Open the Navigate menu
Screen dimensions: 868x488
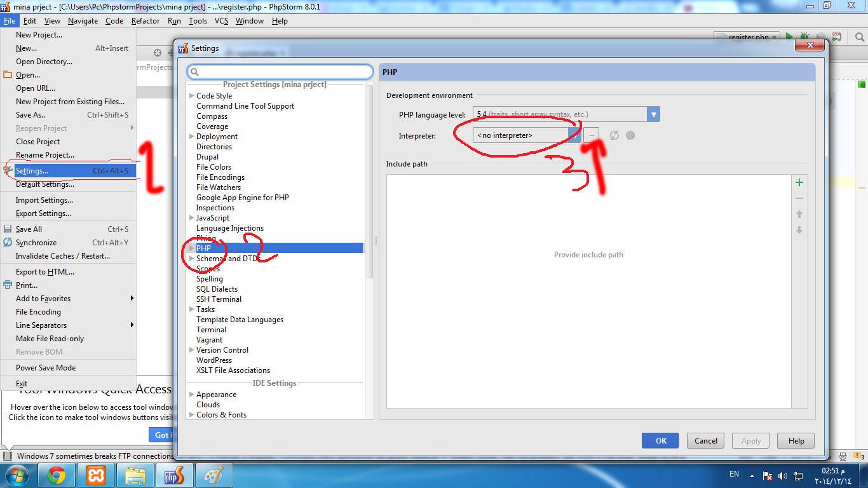click(x=83, y=21)
